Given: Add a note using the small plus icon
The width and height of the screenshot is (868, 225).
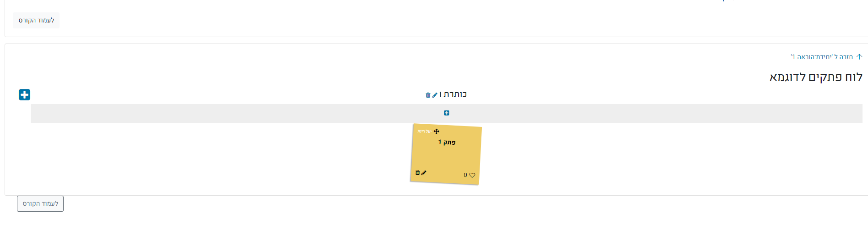Looking at the screenshot, I should pos(447,113).
